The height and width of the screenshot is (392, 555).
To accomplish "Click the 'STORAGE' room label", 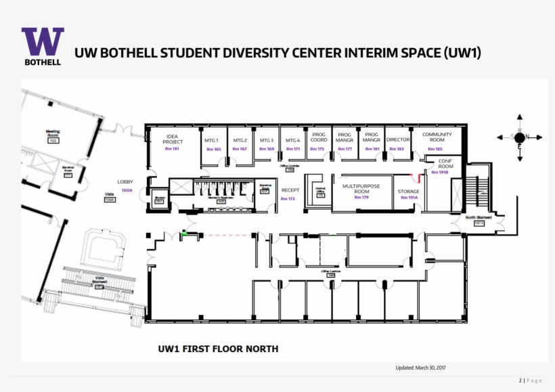I will coord(408,191).
